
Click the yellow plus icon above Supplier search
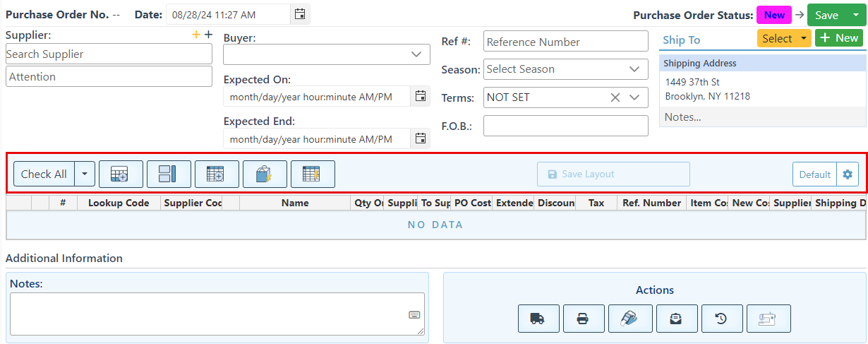tap(196, 35)
